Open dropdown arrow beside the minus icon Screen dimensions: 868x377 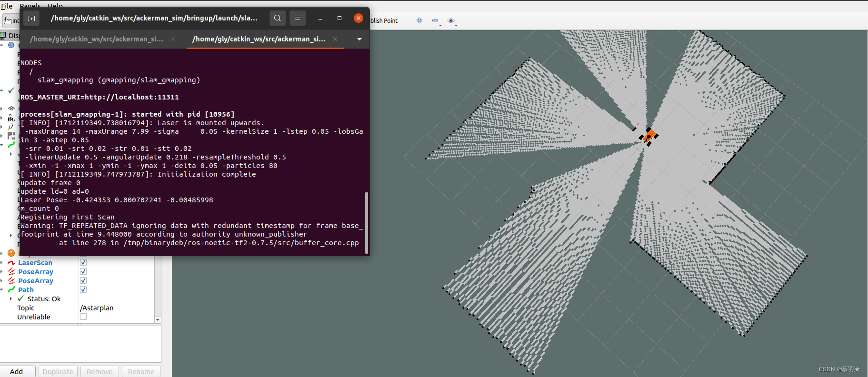(440, 25)
